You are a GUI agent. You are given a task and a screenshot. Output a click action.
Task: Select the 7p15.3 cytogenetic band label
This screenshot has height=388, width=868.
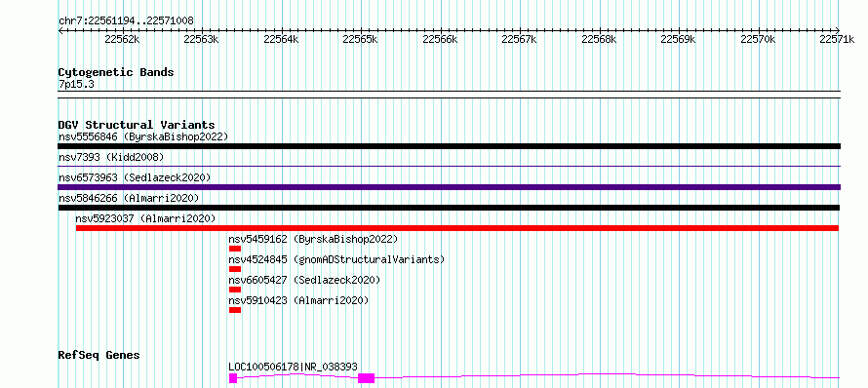point(76,84)
